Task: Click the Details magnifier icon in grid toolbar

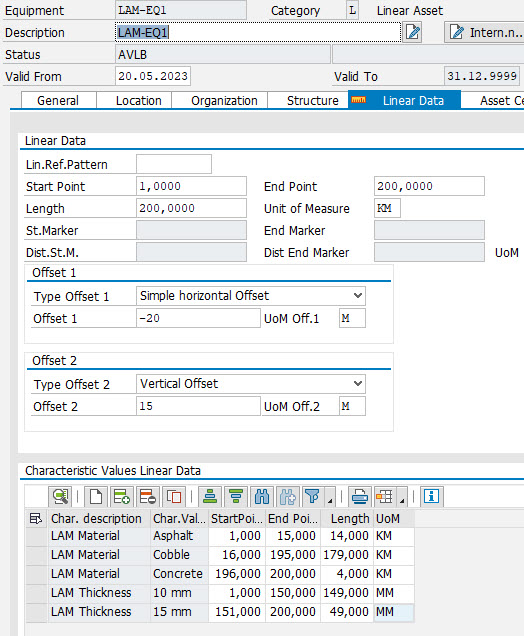Action: (60, 496)
